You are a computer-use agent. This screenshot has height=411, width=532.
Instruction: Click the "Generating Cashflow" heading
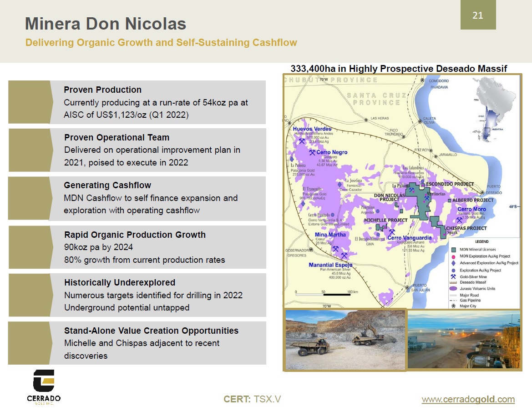107,185
